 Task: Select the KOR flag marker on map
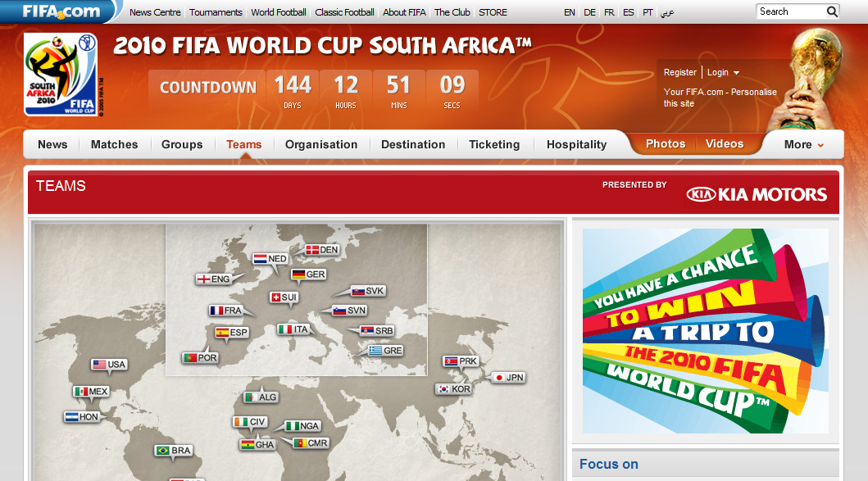pyautogui.click(x=454, y=388)
